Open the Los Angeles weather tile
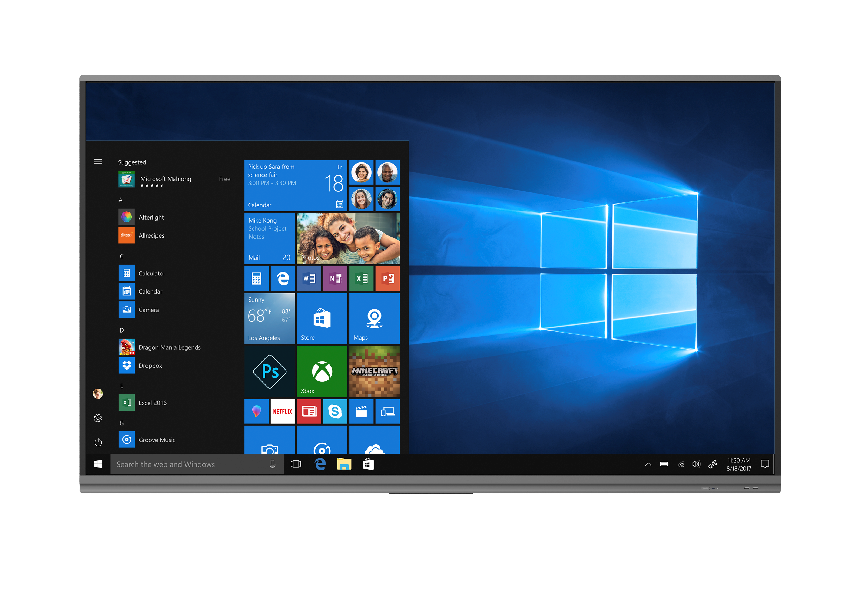 click(x=270, y=318)
